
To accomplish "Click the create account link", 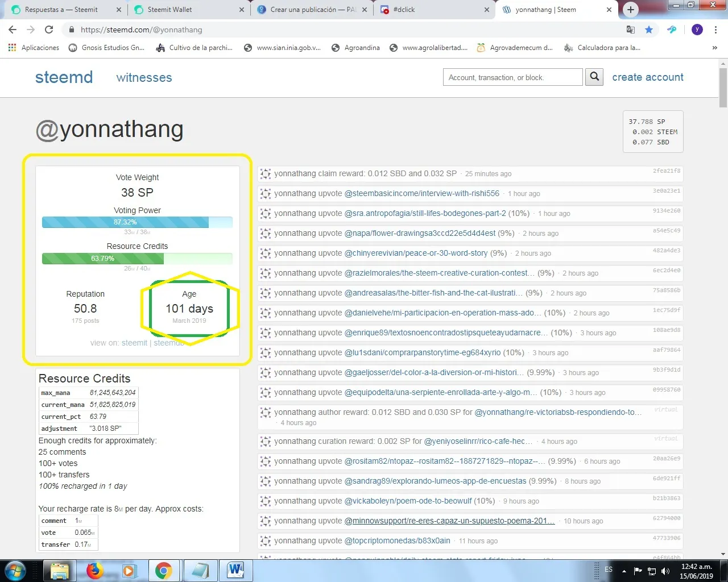I will point(648,77).
